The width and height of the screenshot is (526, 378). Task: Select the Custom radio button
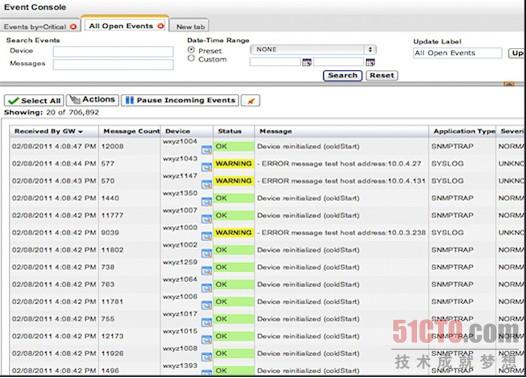pos(191,58)
